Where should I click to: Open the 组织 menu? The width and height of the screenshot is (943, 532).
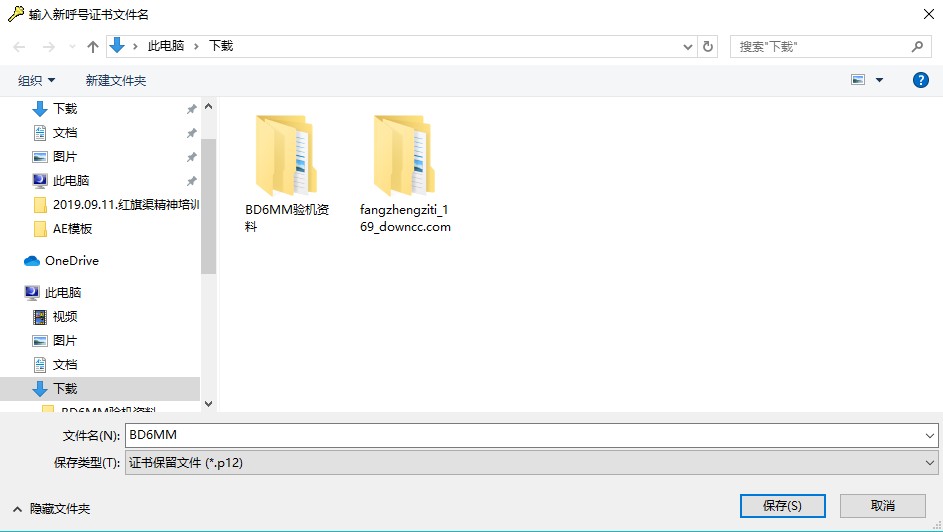(37, 80)
